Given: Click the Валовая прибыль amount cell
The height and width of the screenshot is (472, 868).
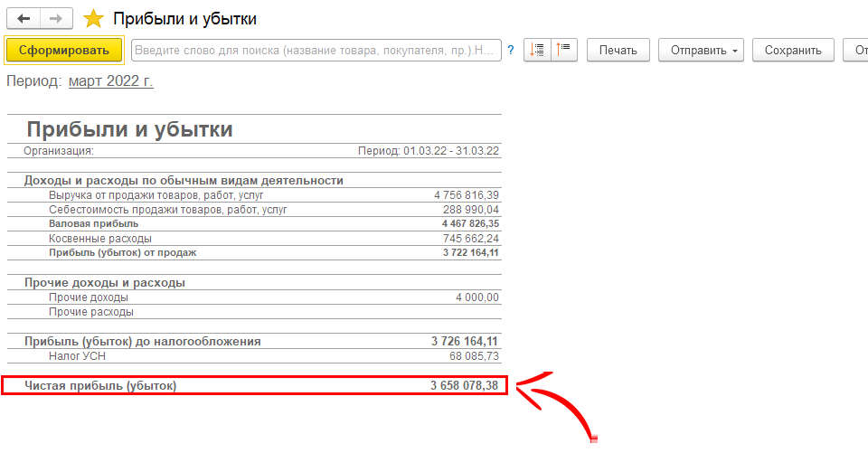Looking at the screenshot, I should [470, 223].
